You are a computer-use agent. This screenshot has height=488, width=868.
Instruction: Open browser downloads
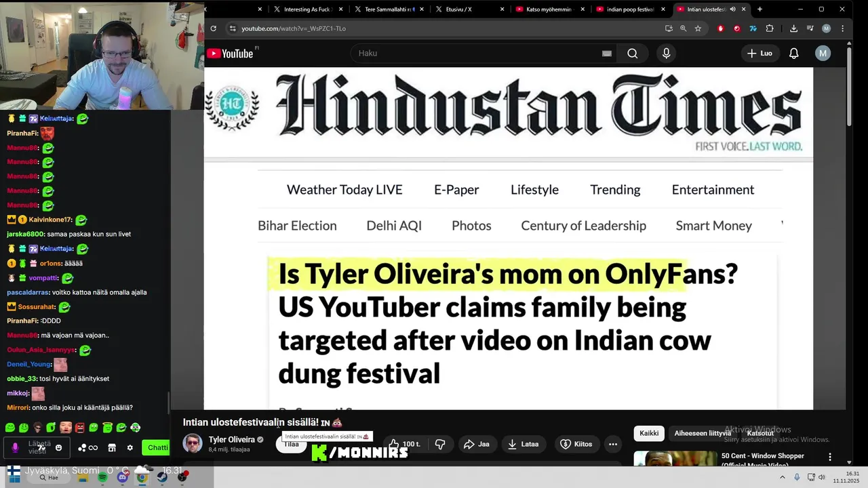(x=793, y=28)
